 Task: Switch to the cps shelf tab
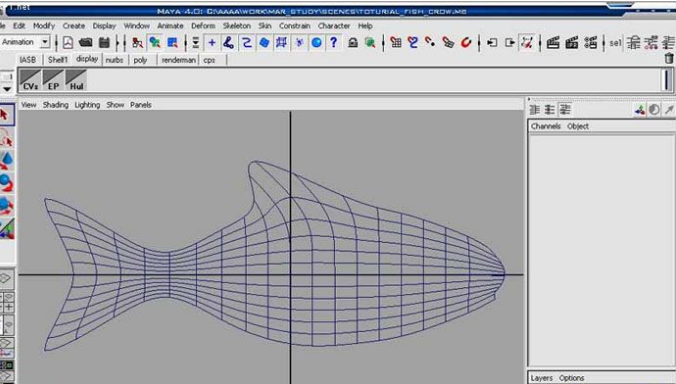pyautogui.click(x=209, y=60)
